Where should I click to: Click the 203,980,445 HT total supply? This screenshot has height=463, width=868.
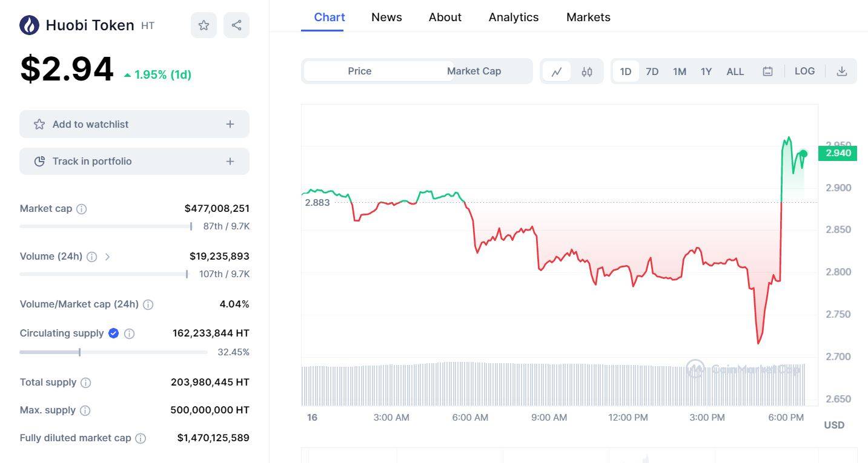coord(210,383)
